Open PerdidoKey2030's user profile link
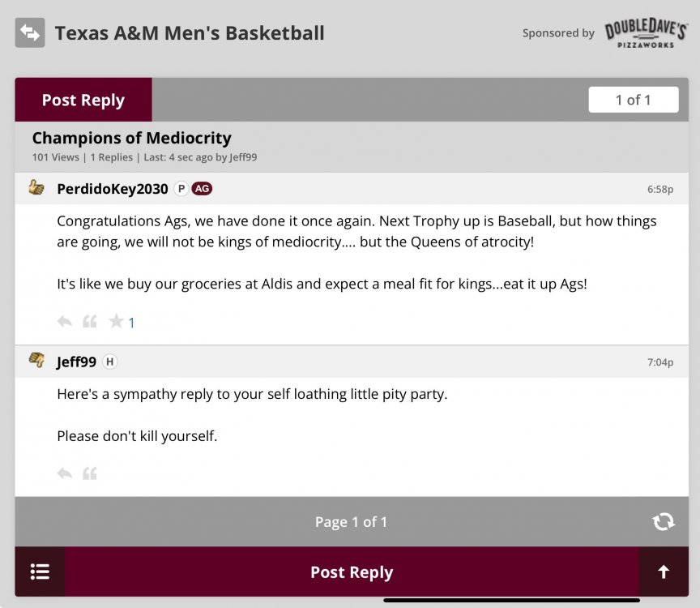 pos(113,189)
